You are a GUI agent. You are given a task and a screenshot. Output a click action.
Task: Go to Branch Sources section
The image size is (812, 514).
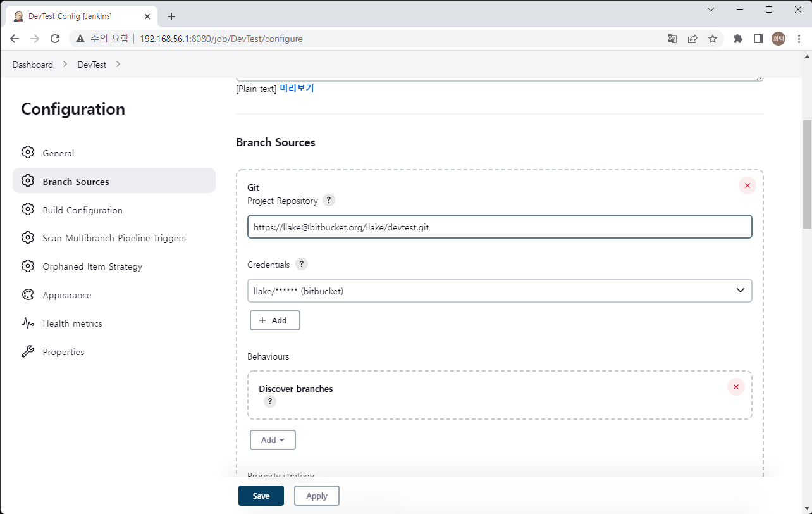click(114, 181)
